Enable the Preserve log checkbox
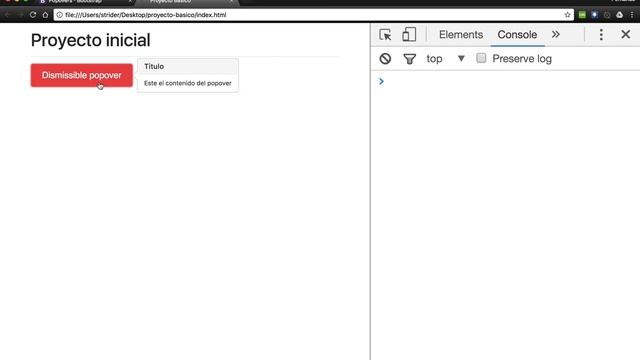 click(x=481, y=58)
